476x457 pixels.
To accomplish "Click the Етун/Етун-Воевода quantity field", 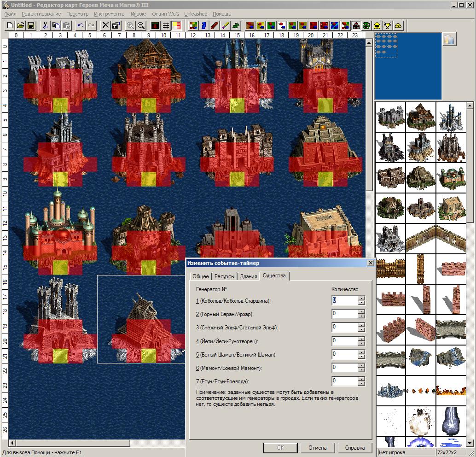I will pos(345,381).
